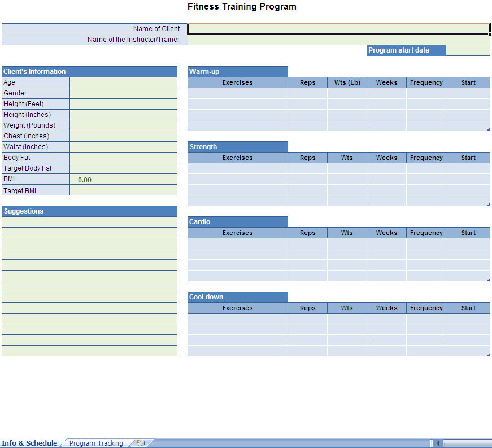Screen dimensions: 492x448
Task: Select first Cardio Exercises entry cell
Action: point(238,243)
